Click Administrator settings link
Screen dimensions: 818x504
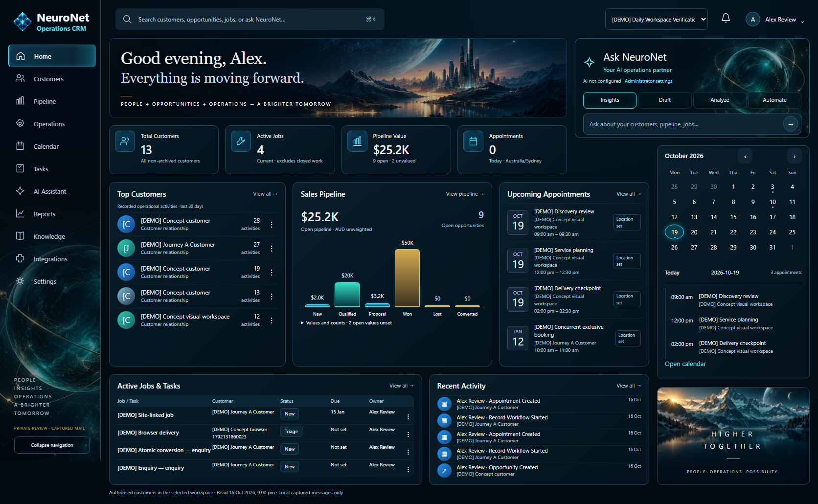tap(648, 81)
